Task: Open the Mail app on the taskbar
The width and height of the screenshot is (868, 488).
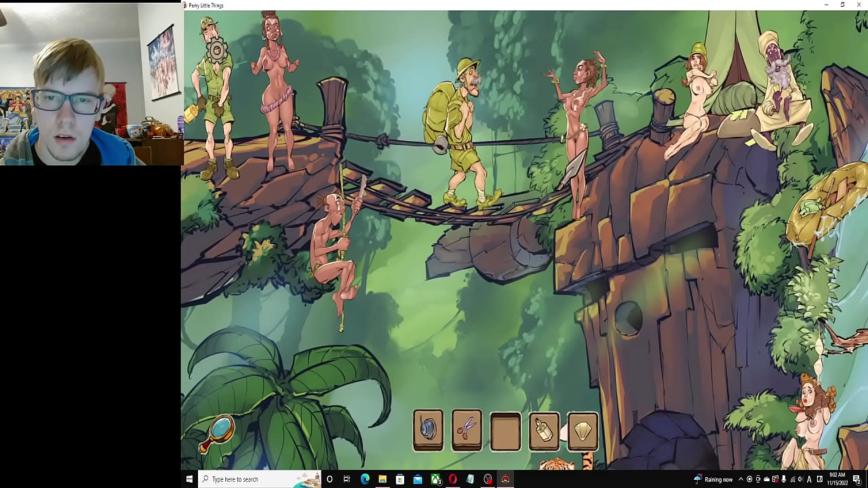Action: coord(418,479)
